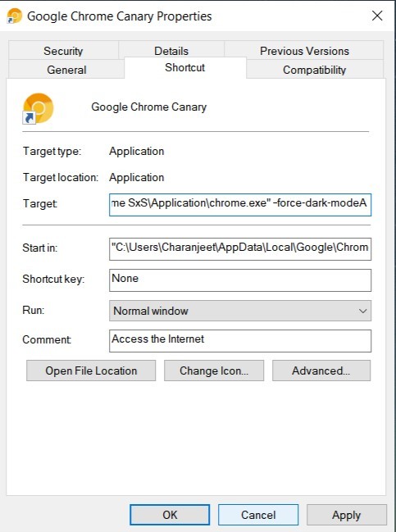Switch to the Security tab

pyautogui.click(x=63, y=51)
